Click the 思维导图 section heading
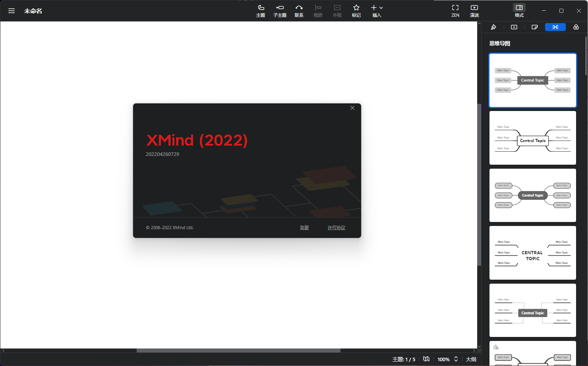 click(x=500, y=43)
